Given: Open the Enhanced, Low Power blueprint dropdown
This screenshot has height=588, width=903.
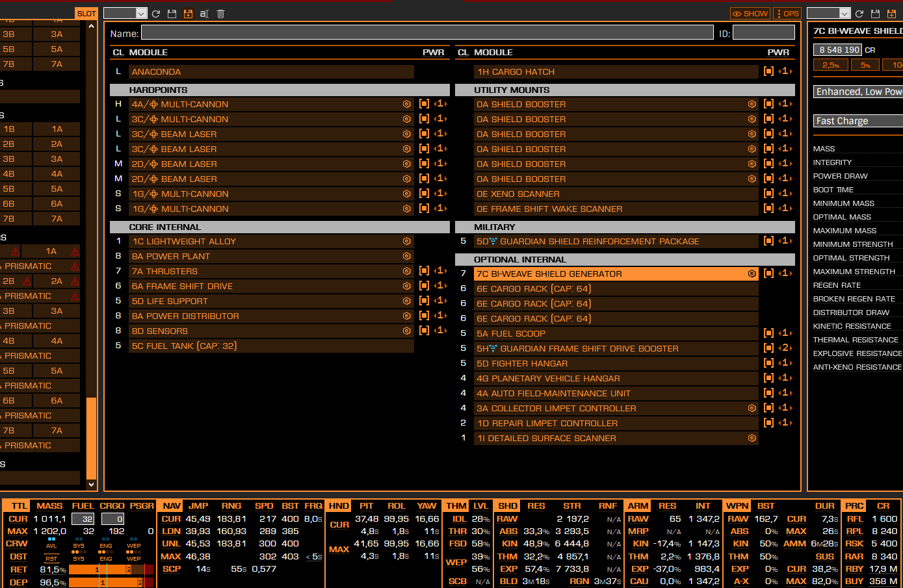Looking at the screenshot, I should tap(858, 92).
